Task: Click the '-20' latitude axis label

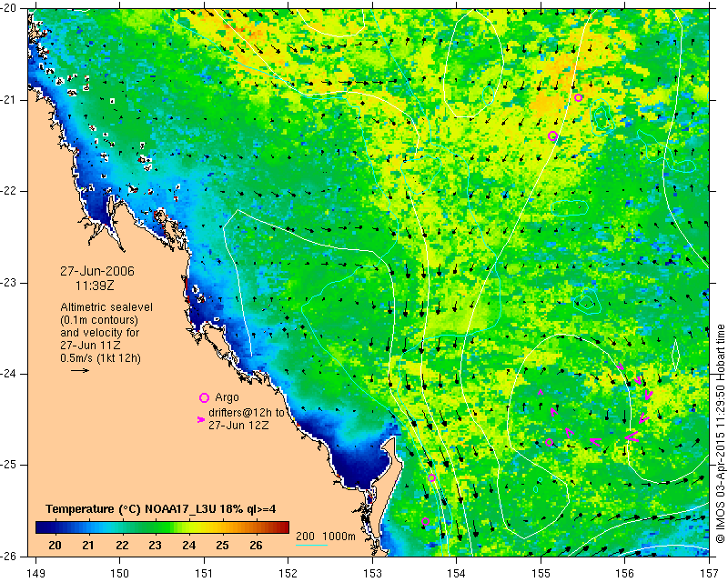Action: pos(8,9)
